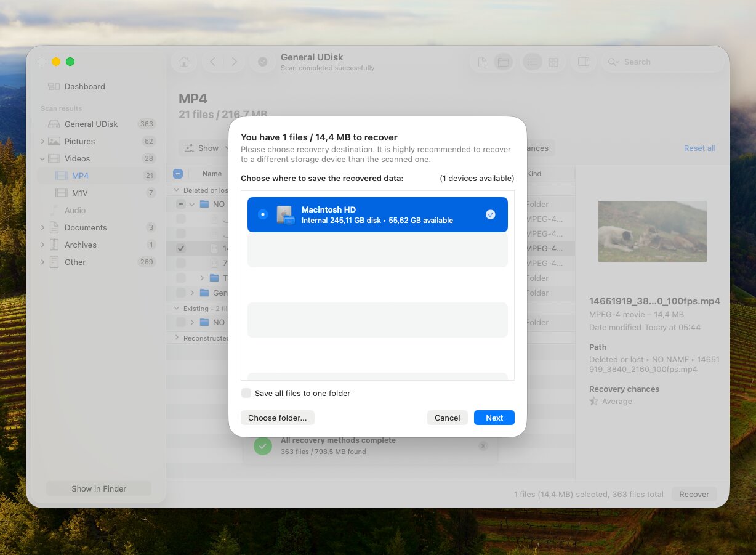Collapse the Videos sidebar chevron
Viewport: 756px width, 555px height.
[x=42, y=158]
